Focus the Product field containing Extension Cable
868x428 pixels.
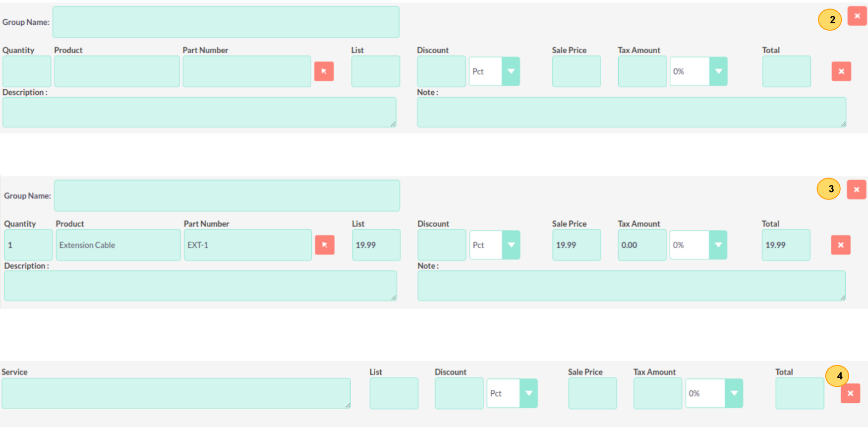[x=118, y=245]
